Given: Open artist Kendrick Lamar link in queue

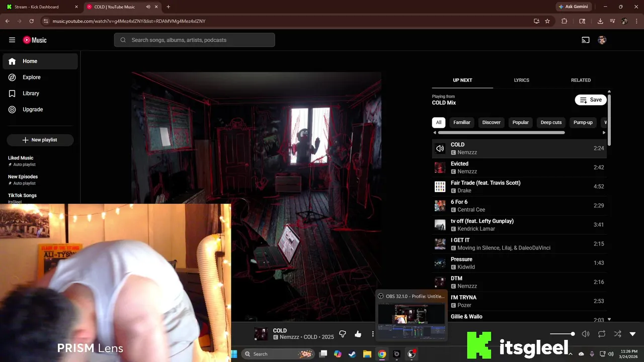Looking at the screenshot, I should [x=476, y=229].
